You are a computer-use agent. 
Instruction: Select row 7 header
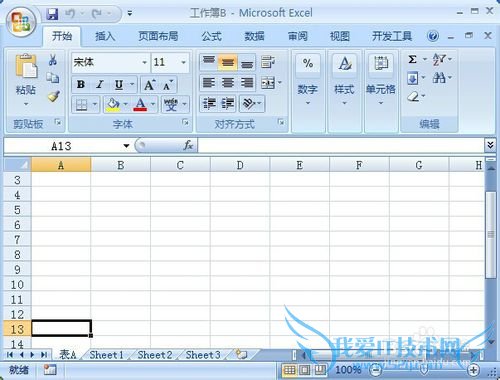(17, 240)
